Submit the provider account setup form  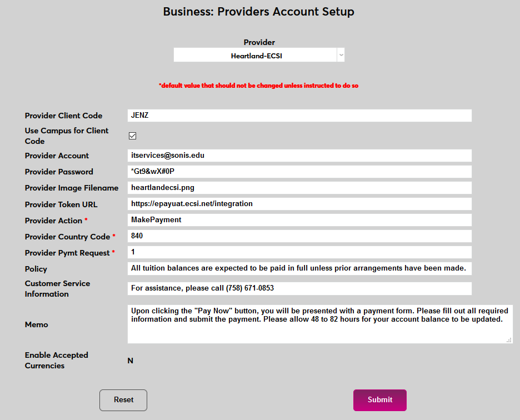click(x=380, y=400)
